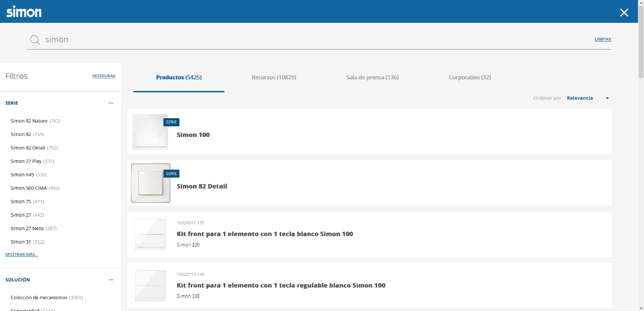Show more series with MOSTRAR MÁS
The image size is (644, 311).
(22, 254)
